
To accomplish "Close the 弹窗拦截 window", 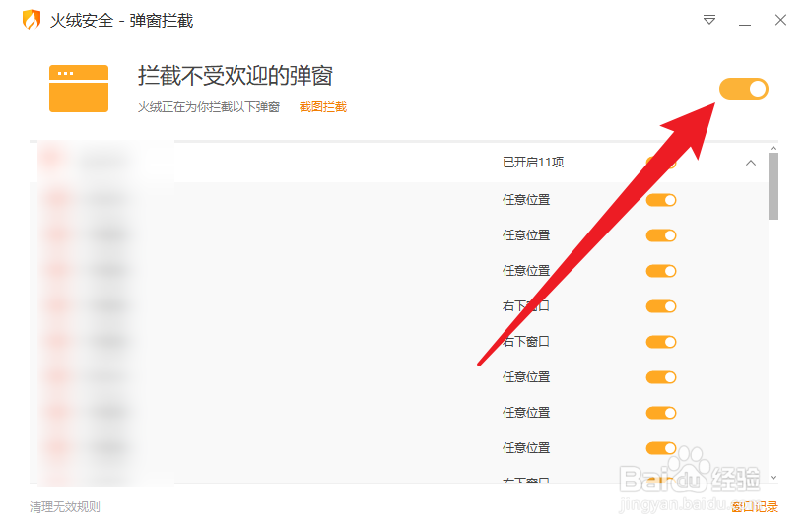I will 780,20.
